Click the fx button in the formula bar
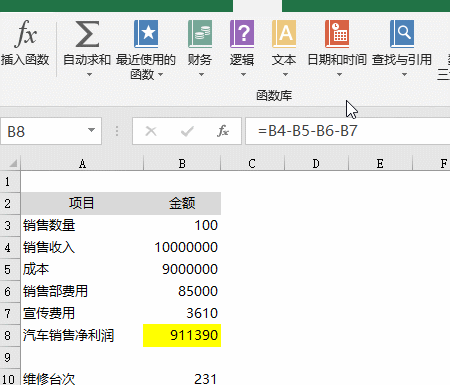The image size is (450, 385). coord(223,131)
